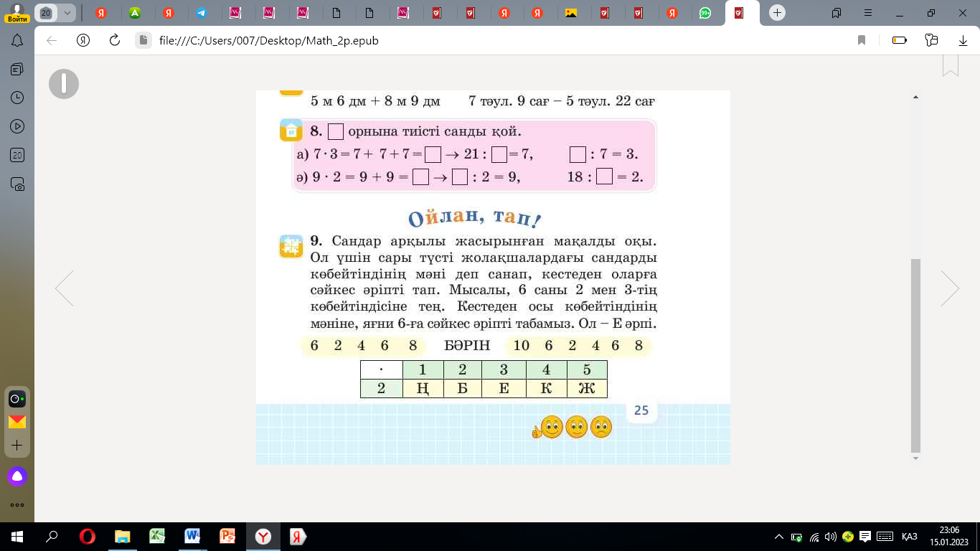Open the sidebar video play icon
The height and width of the screenshot is (551, 980).
tap(17, 126)
